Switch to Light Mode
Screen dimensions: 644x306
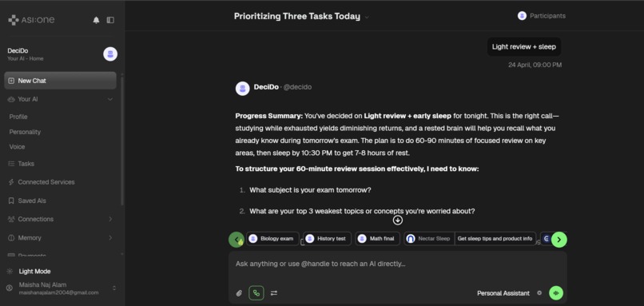tap(34, 272)
